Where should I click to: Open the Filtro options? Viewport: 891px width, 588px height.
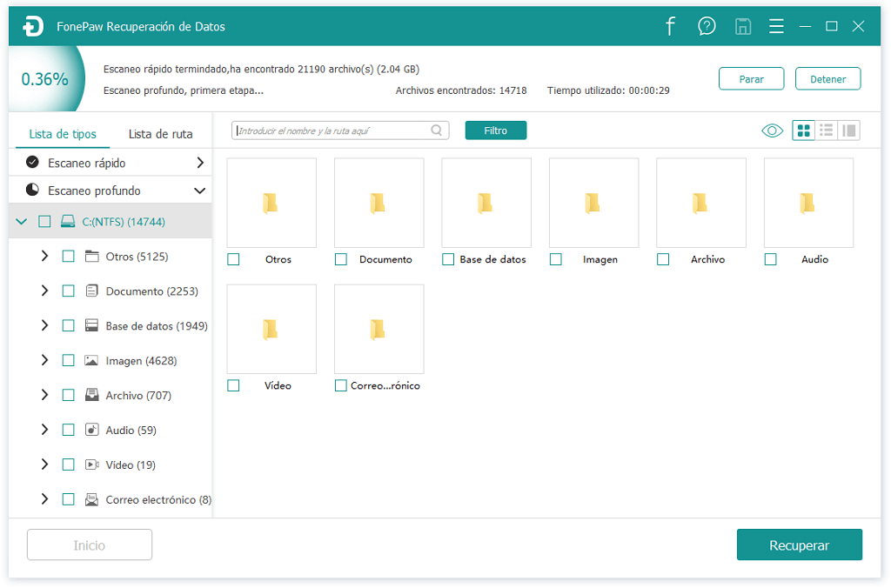tap(495, 130)
